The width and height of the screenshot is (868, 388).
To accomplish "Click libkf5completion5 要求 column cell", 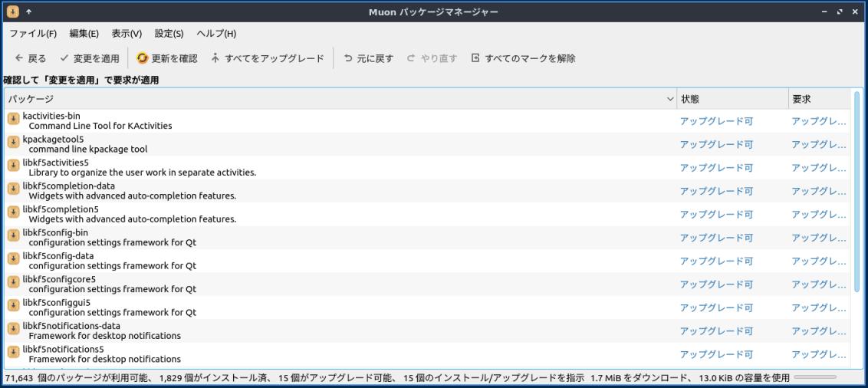I will click(819, 214).
